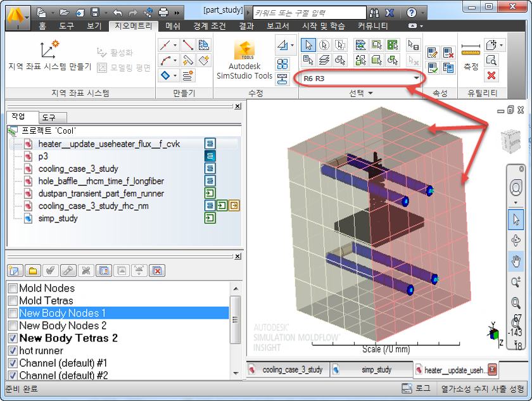
Task: Uncheck Channel (default) #2 checkbox
Action: (13, 375)
